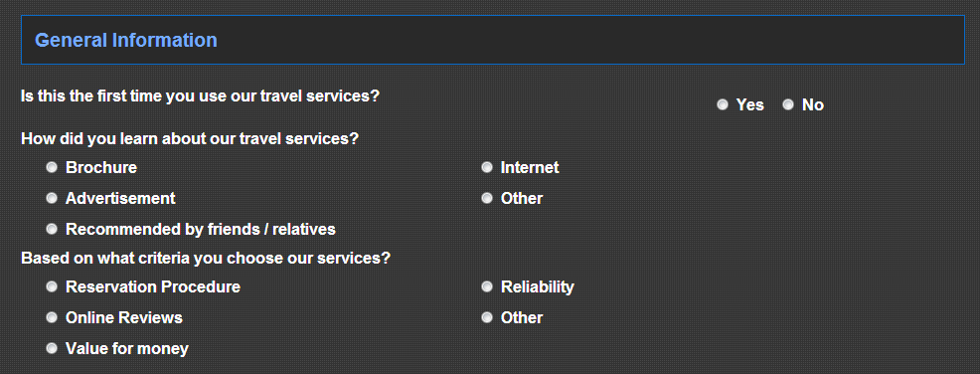Viewport: 980px width, 374px height.
Task: Pick Recommended by friends / relatives radio
Action: [x=52, y=229]
